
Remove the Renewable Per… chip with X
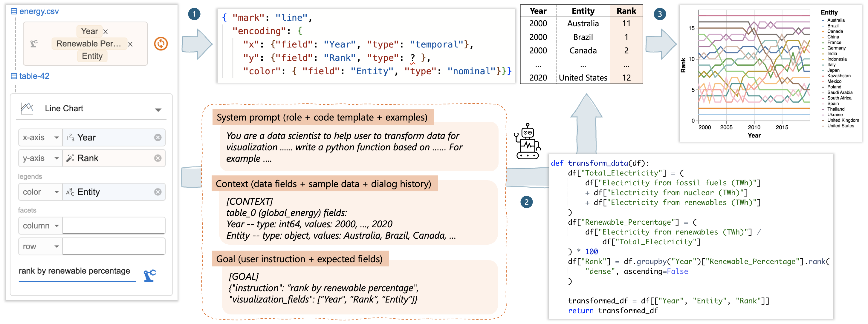pyautogui.click(x=130, y=44)
